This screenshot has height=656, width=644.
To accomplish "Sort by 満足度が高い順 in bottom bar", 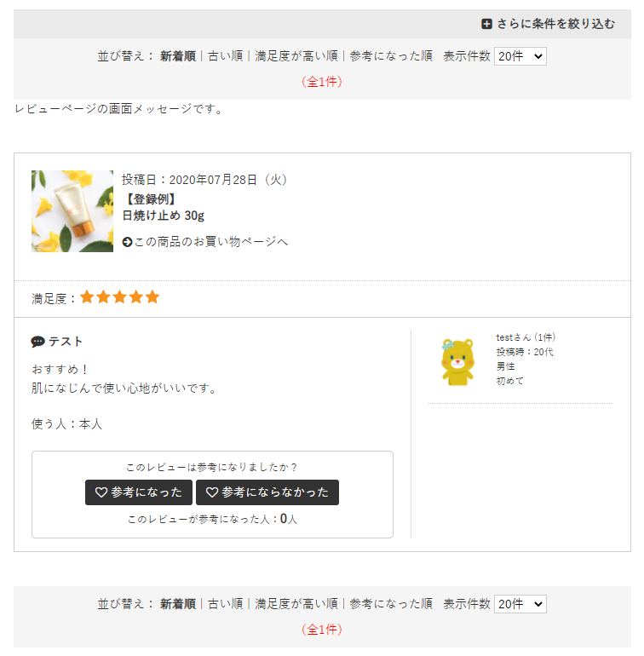I will [x=296, y=604].
